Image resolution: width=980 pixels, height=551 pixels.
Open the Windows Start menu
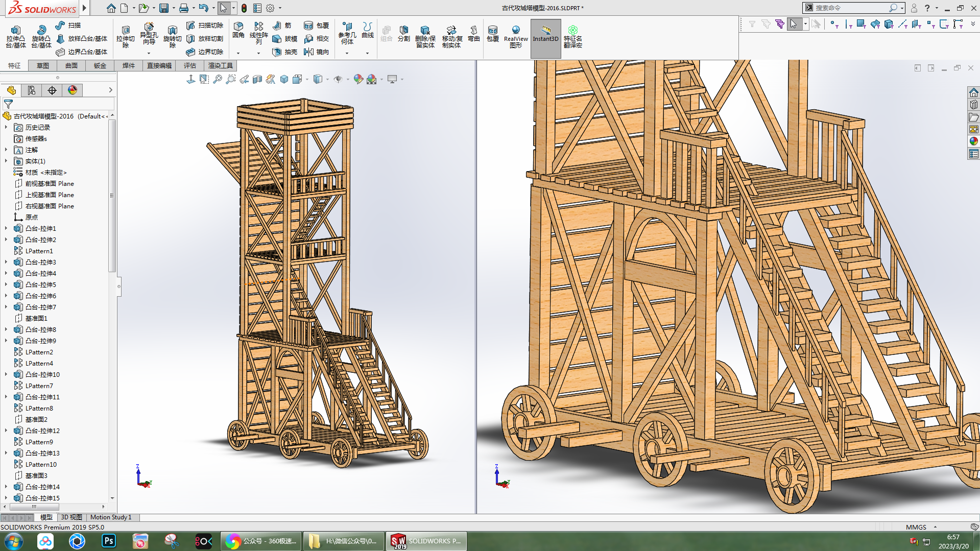(13, 541)
